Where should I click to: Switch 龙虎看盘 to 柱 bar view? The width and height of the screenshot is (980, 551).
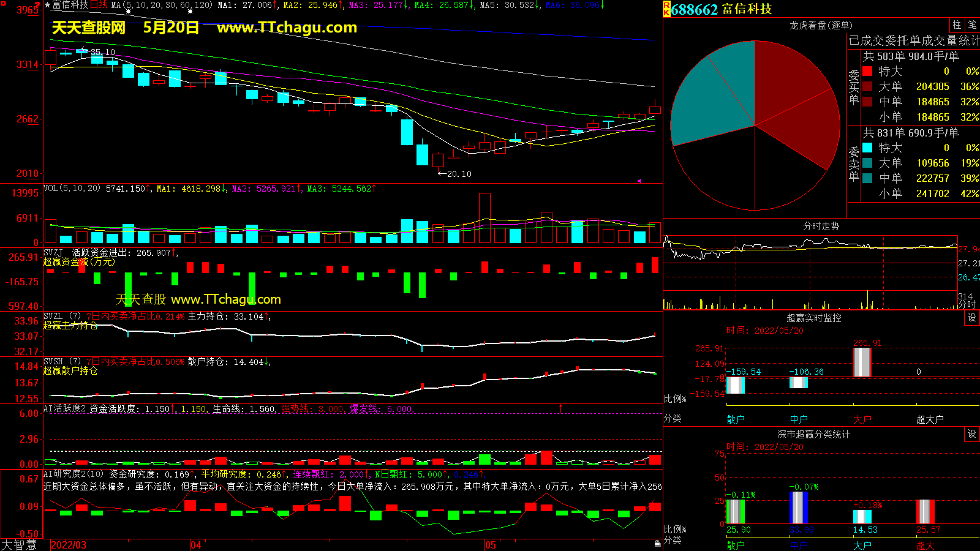tap(957, 24)
